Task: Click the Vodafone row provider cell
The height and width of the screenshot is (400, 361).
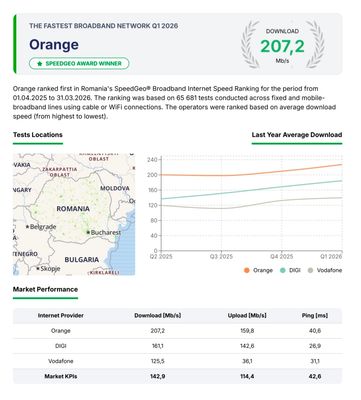Action: [61, 361]
